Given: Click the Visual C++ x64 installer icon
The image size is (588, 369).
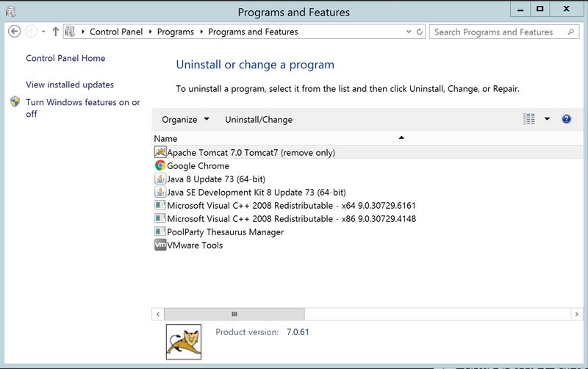Looking at the screenshot, I should [x=160, y=205].
